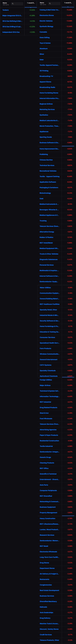The height and width of the screenshot is (644, 76).
Task: Open the Electric Vehicles industry
Action: [46, 21]
